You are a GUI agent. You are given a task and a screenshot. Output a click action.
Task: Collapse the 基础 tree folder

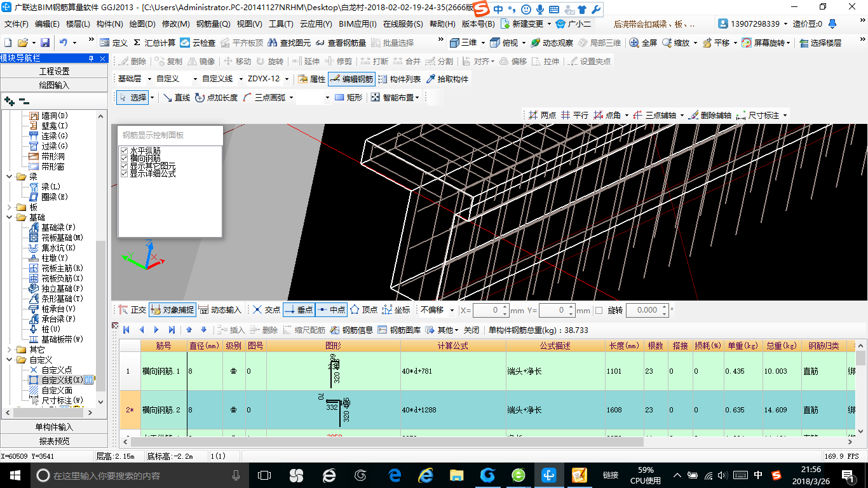(10, 217)
